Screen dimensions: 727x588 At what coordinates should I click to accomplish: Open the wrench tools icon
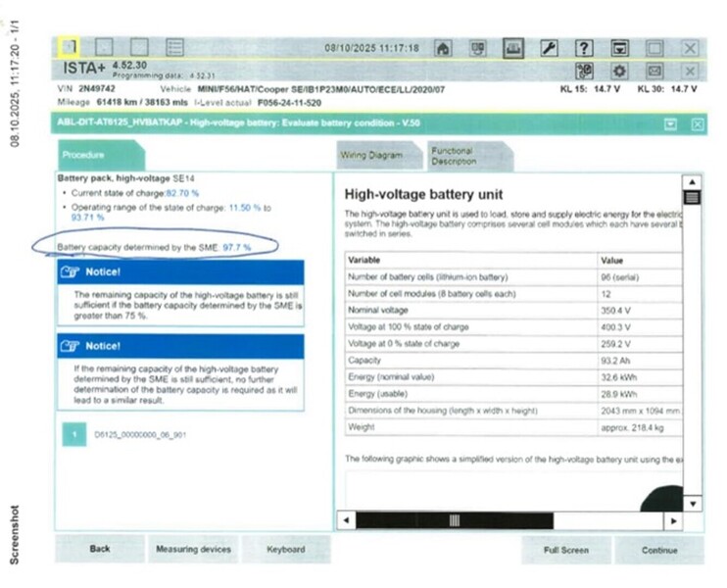click(549, 47)
